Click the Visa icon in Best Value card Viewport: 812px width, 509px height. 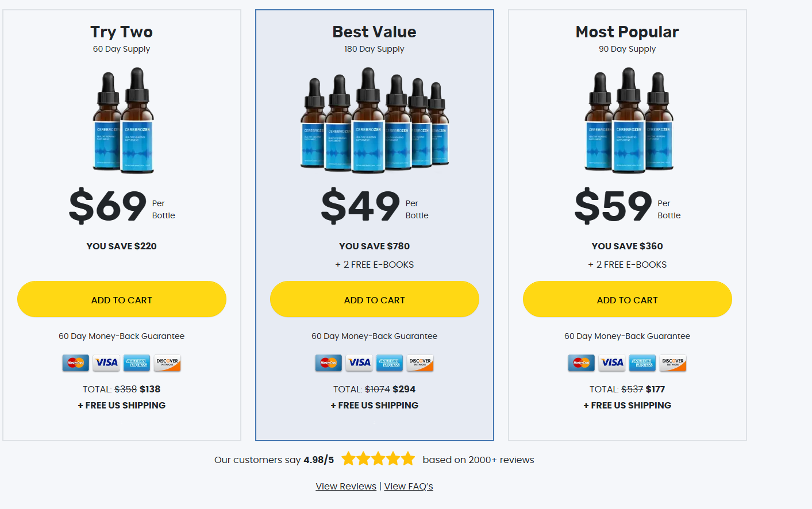(x=359, y=363)
